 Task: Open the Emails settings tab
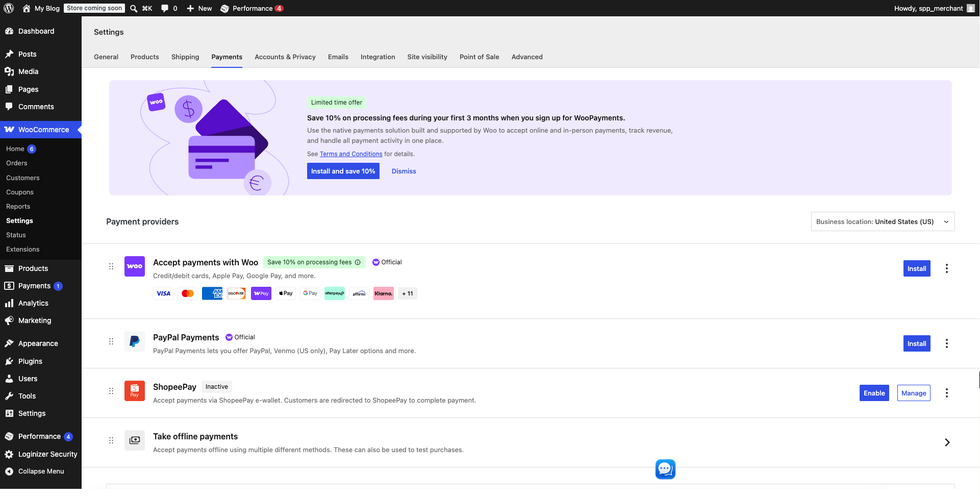(338, 57)
